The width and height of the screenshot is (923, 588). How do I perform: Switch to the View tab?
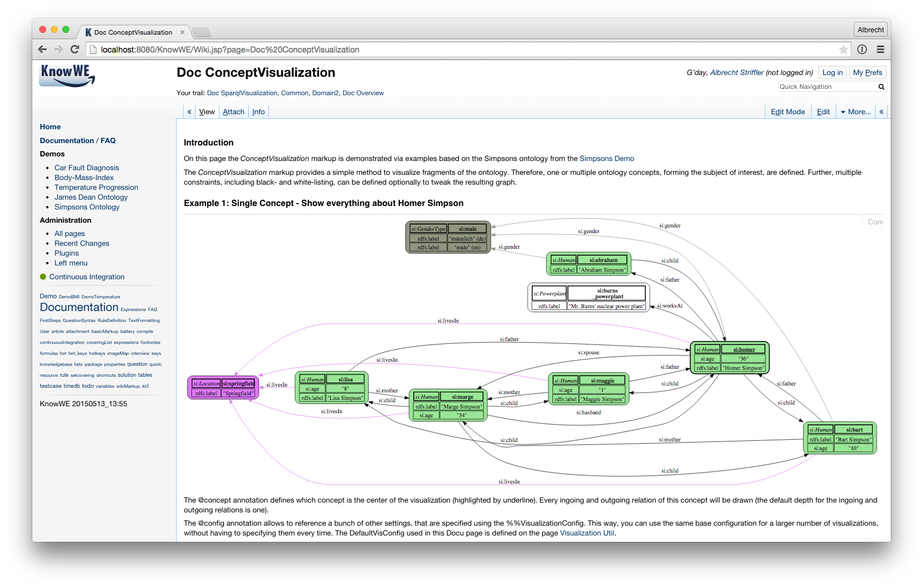click(x=207, y=112)
